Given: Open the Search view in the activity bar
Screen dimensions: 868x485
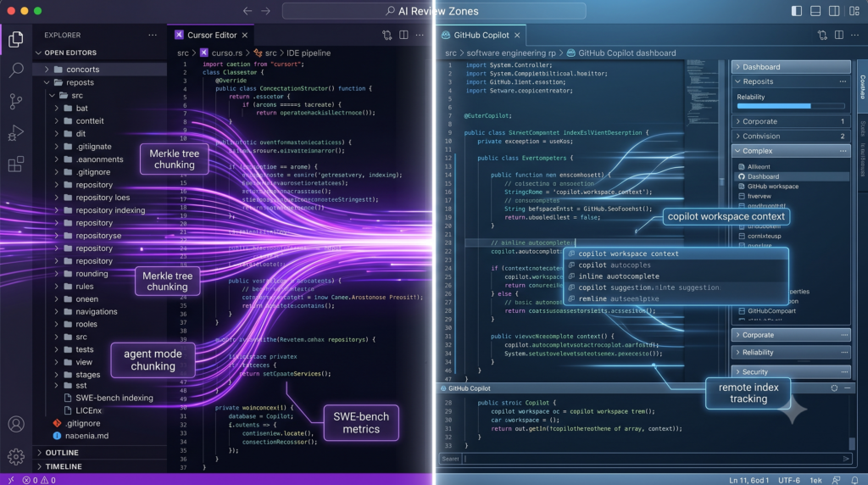Looking at the screenshot, I should (x=16, y=70).
